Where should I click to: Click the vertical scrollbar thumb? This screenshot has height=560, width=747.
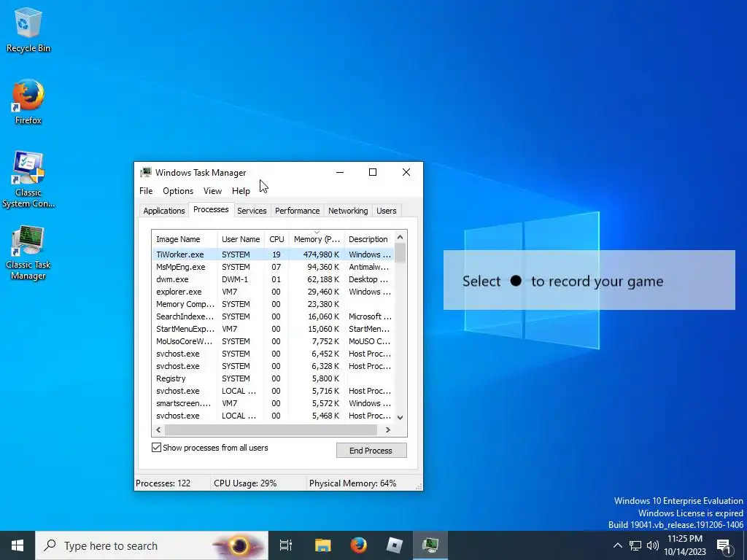[400, 253]
